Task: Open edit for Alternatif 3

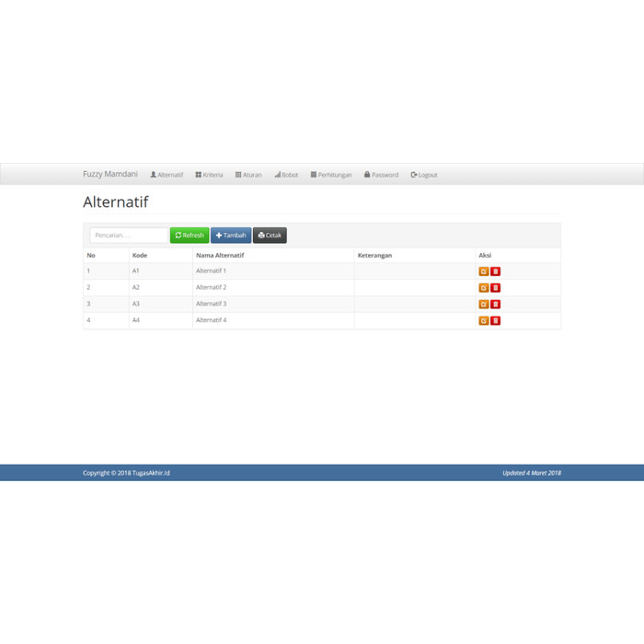Action: coord(483,305)
